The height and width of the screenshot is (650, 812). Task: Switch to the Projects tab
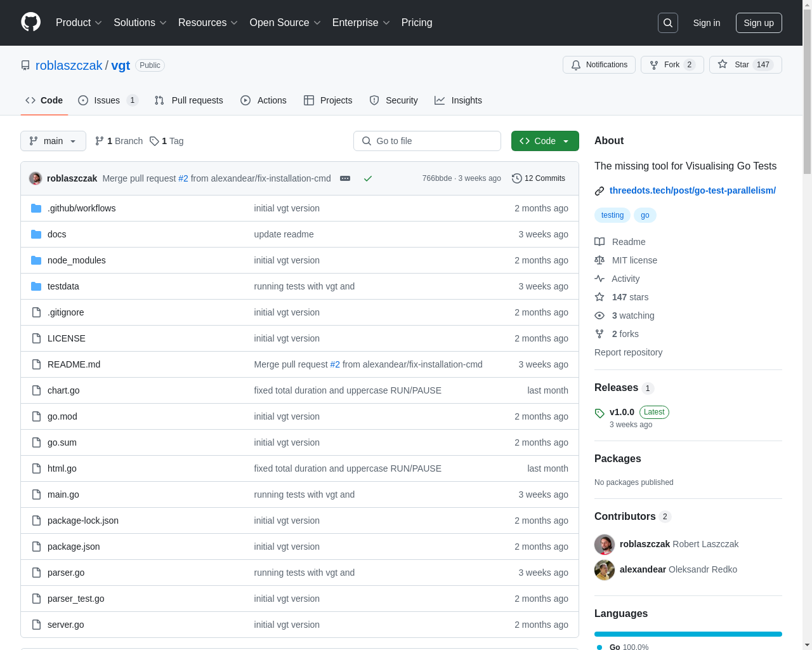click(328, 100)
